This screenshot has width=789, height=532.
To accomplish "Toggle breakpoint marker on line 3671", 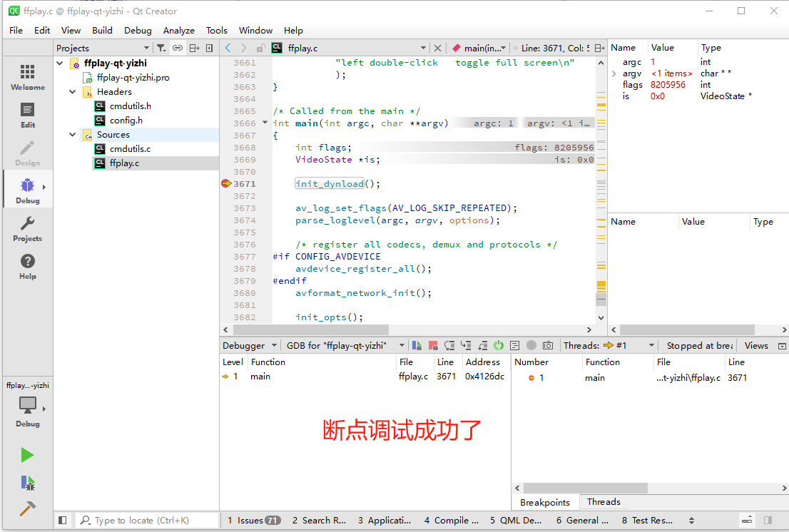I will [226, 183].
